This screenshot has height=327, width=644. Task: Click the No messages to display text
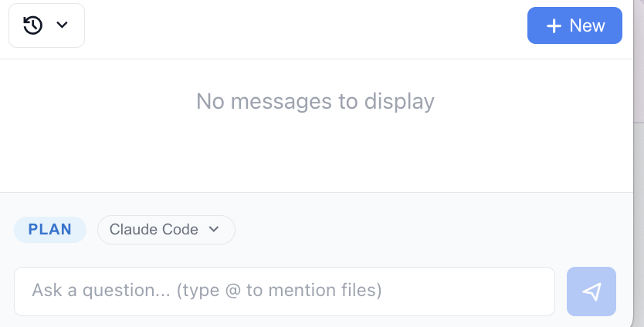pyautogui.click(x=315, y=101)
